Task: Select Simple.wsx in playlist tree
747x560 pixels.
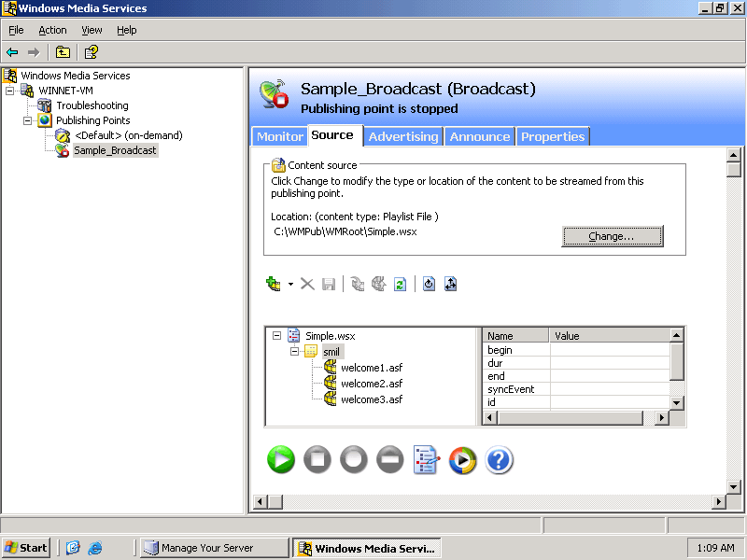Action: [331, 336]
